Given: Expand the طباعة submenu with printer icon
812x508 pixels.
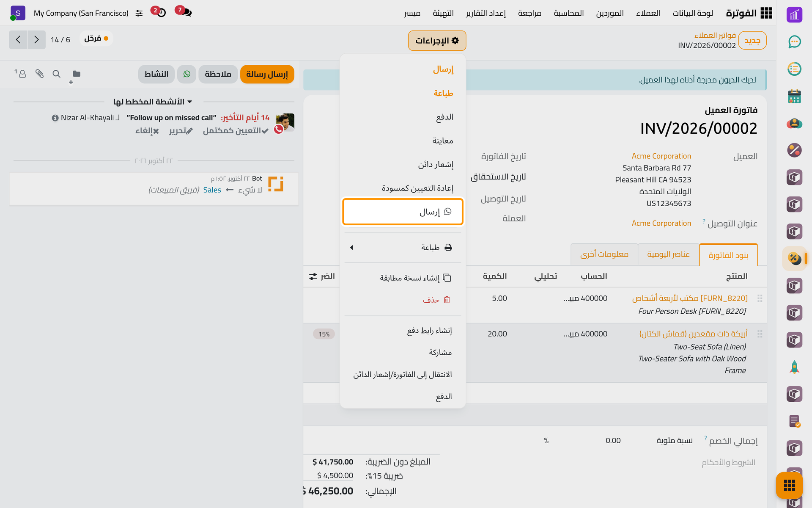Looking at the screenshot, I should tap(403, 247).
